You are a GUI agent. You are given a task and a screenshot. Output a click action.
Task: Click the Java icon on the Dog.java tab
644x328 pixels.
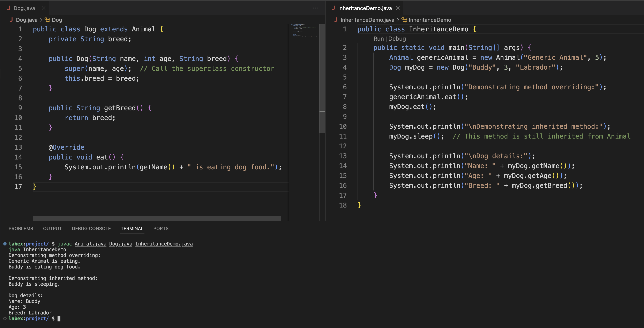click(9, 8)
